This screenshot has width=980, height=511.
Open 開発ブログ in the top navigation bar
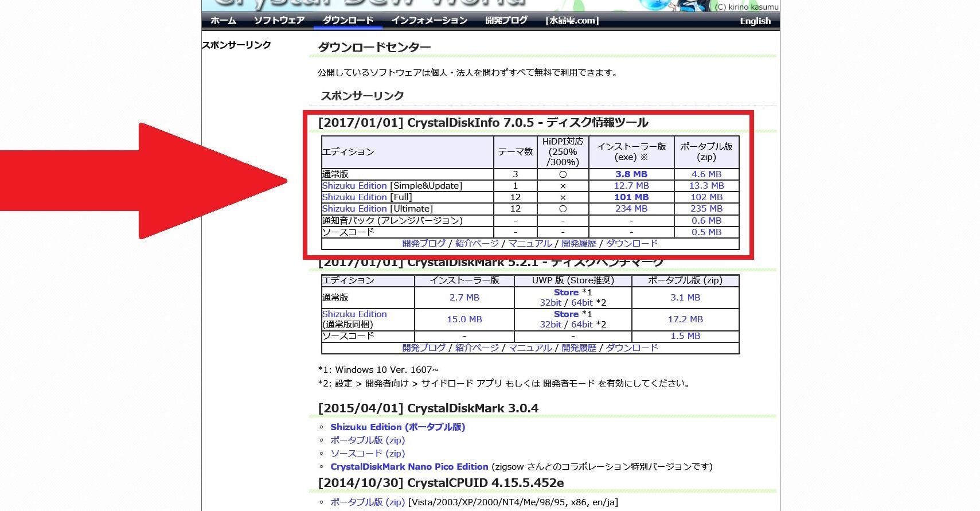(506, 21)
